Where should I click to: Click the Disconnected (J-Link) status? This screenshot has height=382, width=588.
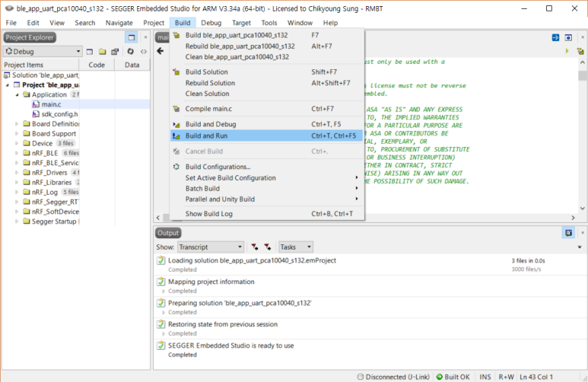coord(393,377)
